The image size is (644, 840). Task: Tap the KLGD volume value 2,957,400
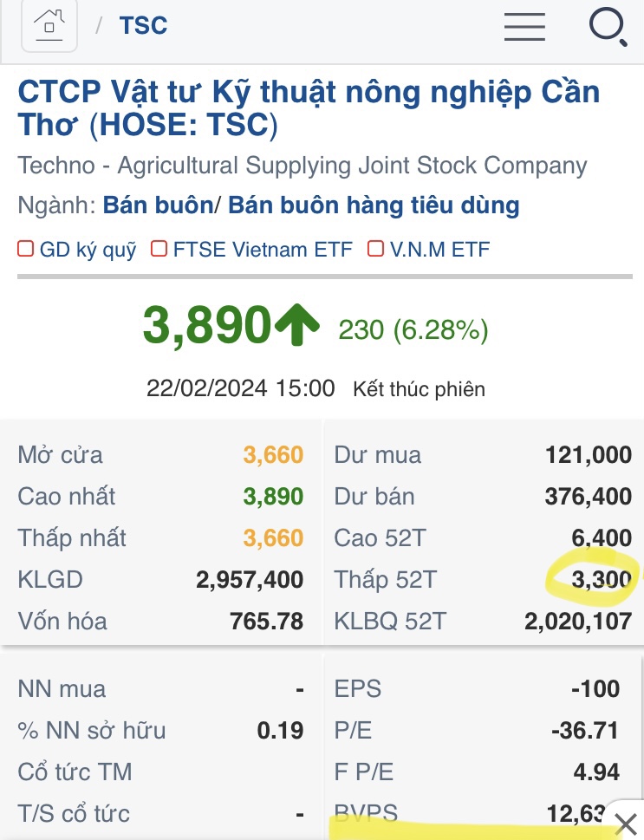point(250,579)
